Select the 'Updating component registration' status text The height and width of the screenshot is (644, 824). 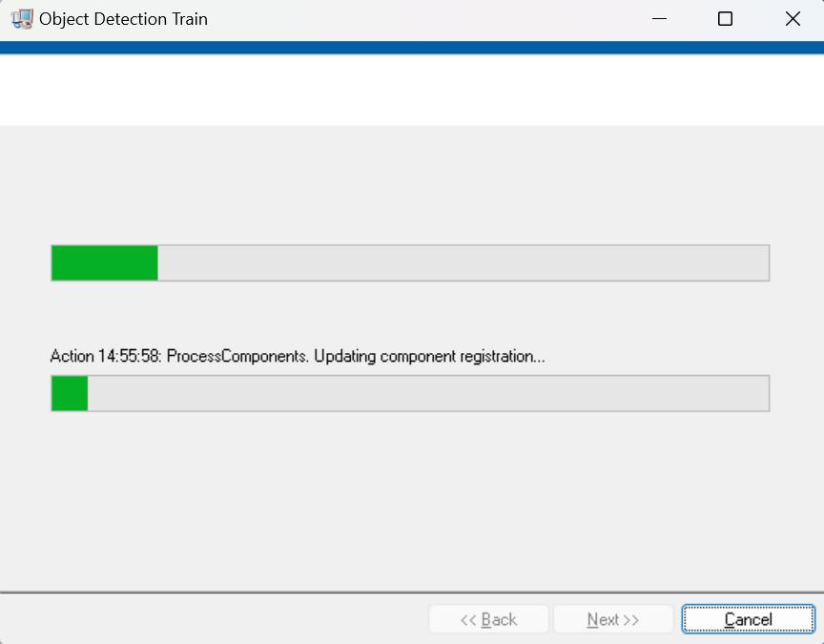pos(429,357)
